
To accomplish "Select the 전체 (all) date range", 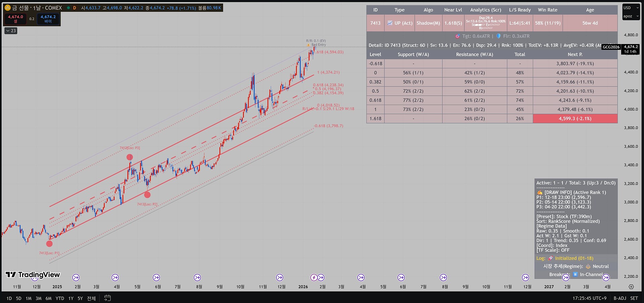I will coord(91,298).
